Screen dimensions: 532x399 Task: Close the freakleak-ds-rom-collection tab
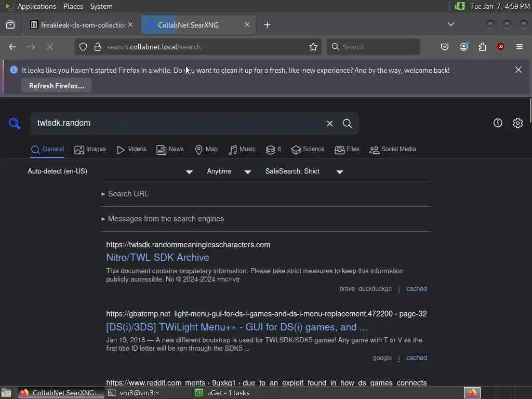point(130,25)
